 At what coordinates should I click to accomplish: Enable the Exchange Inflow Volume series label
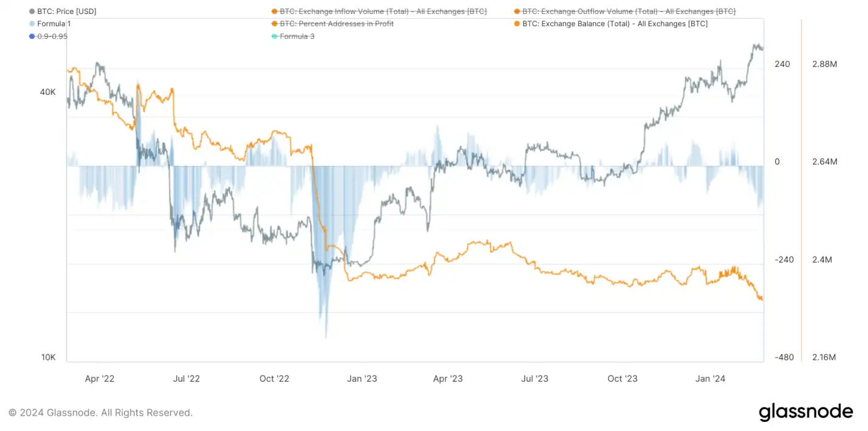tap(383, 12)
